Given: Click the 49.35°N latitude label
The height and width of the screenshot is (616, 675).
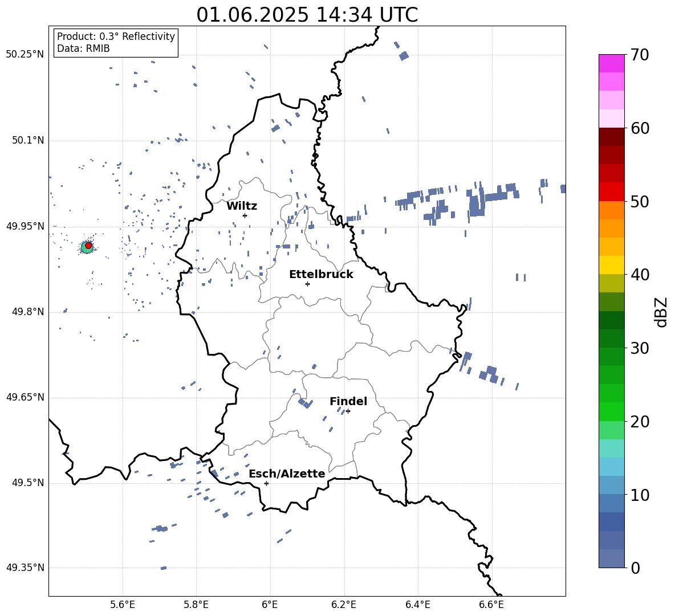Looking at the screenshot, I should [25, 568].
